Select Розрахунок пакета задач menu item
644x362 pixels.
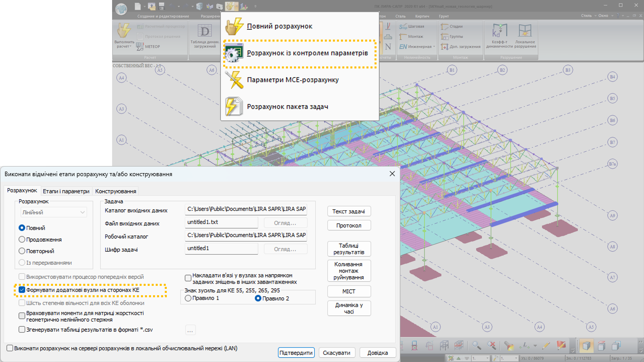point(287,107)
